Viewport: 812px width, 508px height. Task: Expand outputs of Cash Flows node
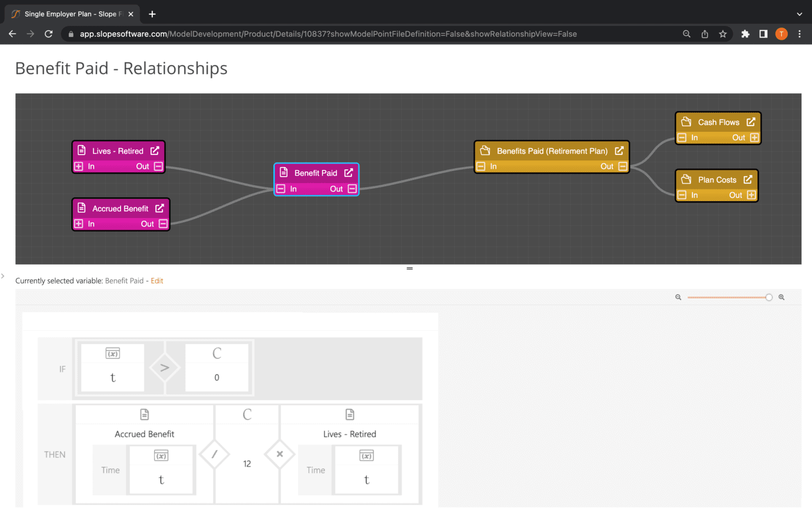pos(754,138)
